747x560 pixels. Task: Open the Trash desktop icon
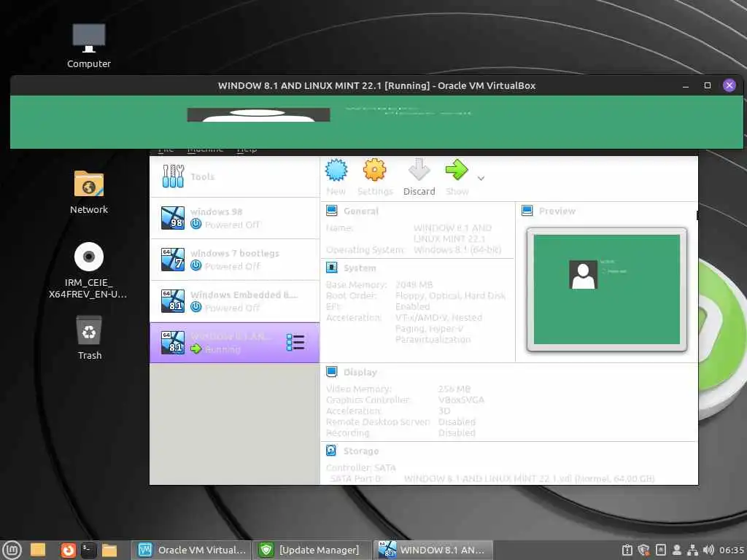(89, 337)
